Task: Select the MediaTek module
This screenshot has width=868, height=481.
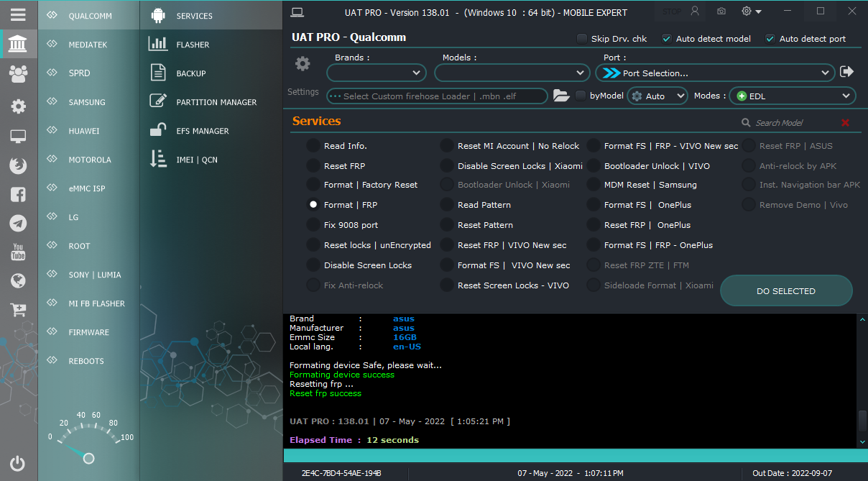Action: point(89,45)
